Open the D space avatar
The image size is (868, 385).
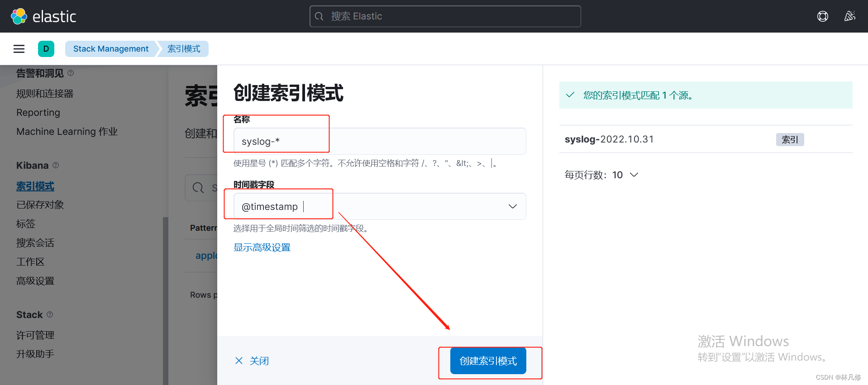[x=46, y=49]
